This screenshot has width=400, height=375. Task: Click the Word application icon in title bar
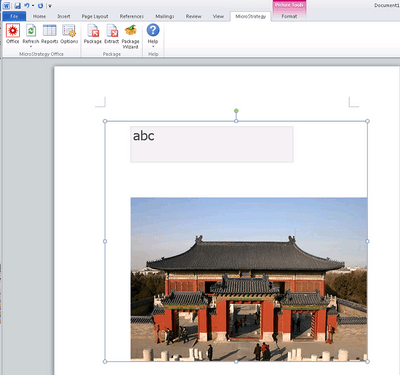tap(6, 5)
